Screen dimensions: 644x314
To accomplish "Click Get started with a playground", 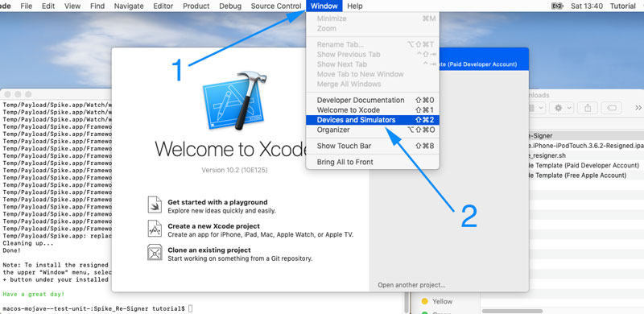I will coord(217,202).
